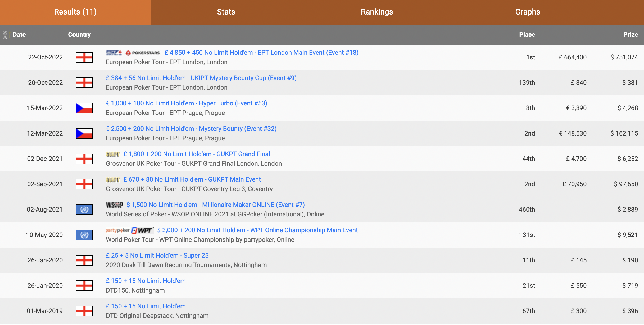Image resolution: width=644 pixels, height=325 pixels.
Task: Show the Graphs tab
Action: 528,12
